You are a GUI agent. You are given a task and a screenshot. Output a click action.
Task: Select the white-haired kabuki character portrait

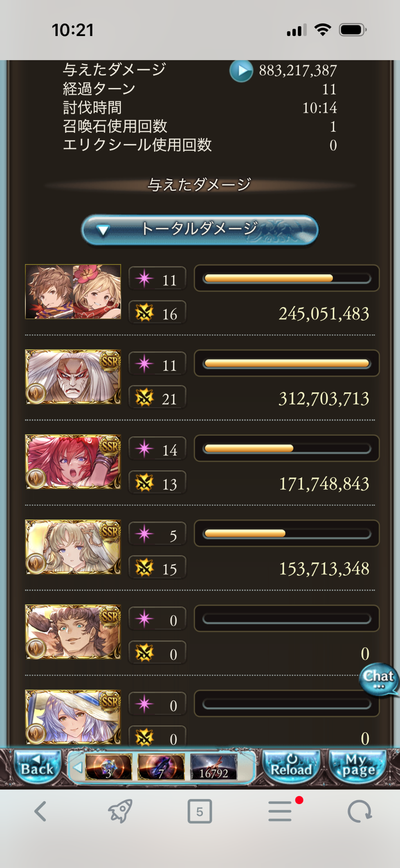pyautogui.click(x=73, y=377)
